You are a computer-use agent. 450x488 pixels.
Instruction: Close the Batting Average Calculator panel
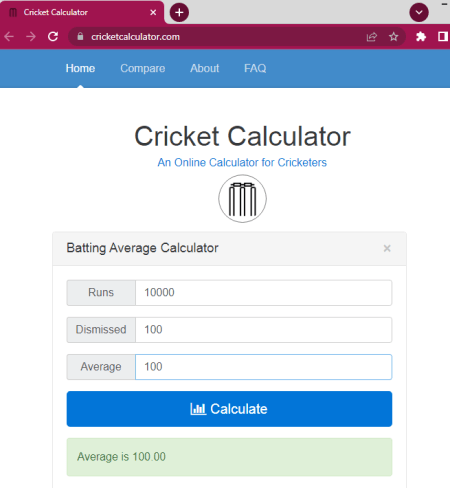click(387, 248)
